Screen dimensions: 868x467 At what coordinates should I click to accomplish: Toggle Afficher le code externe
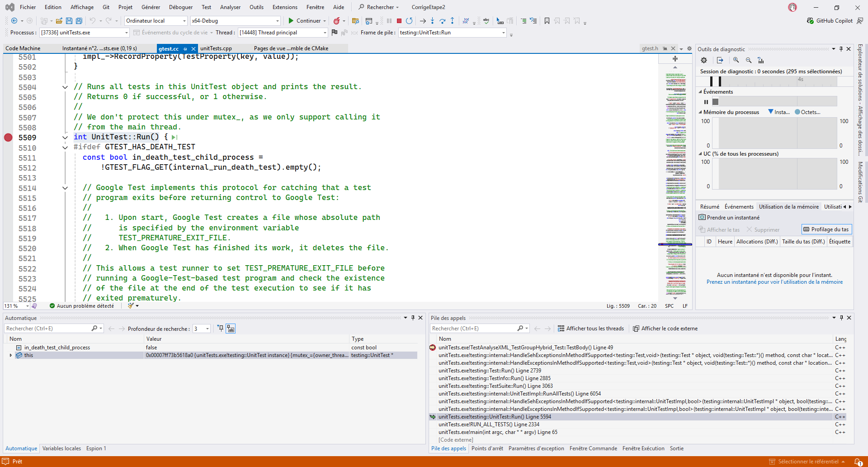665,329
